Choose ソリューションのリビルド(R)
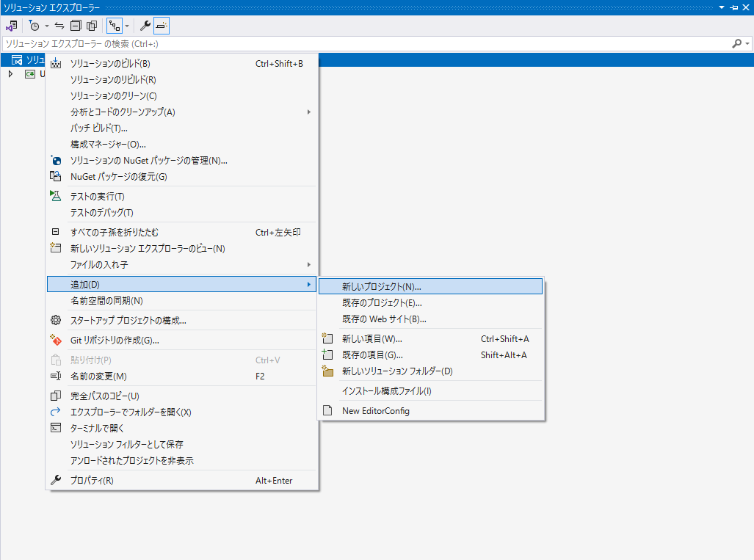Screen dimensions: 754x560 point(182,80)
